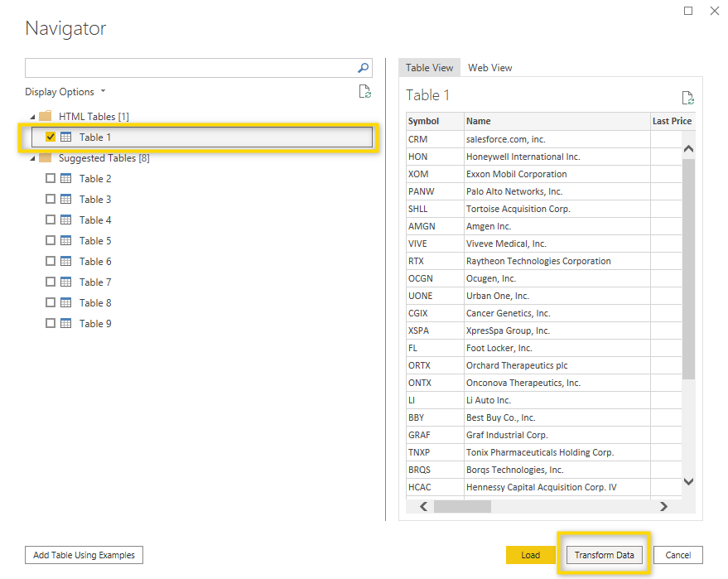The height and width of the screenshot is (579, 728).
Task: Check the Table 5 checkbox
Action: 51,240
